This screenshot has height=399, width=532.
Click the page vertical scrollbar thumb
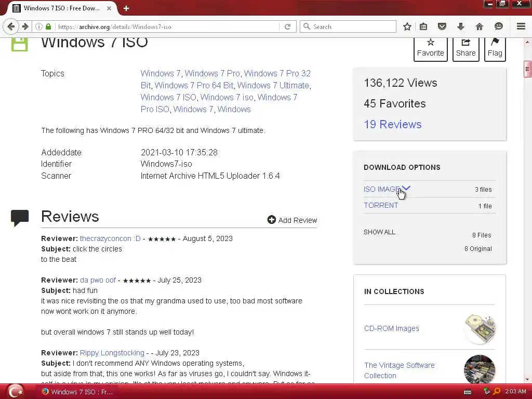[527, 69]
